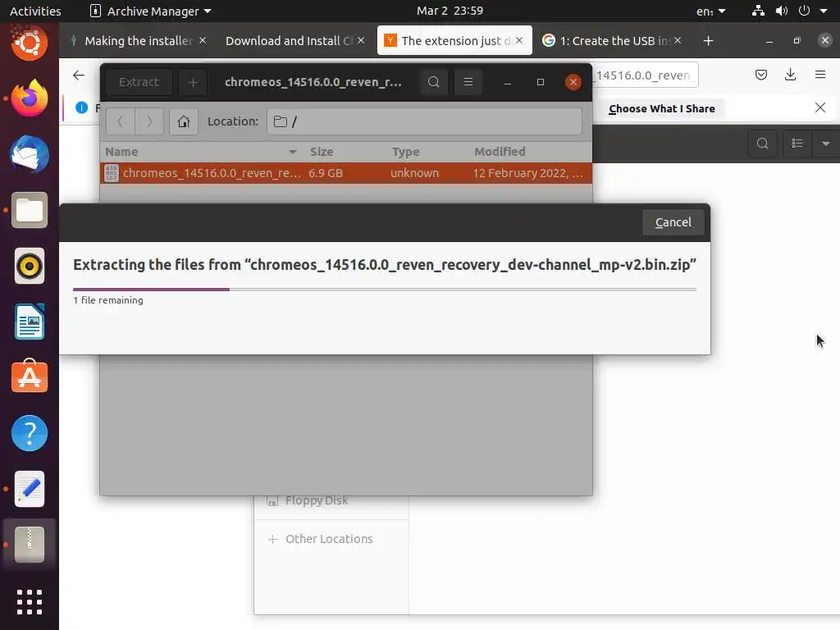Open clock and calendar panel
Viewport: 840px width, 630px height.
point(450,11)
